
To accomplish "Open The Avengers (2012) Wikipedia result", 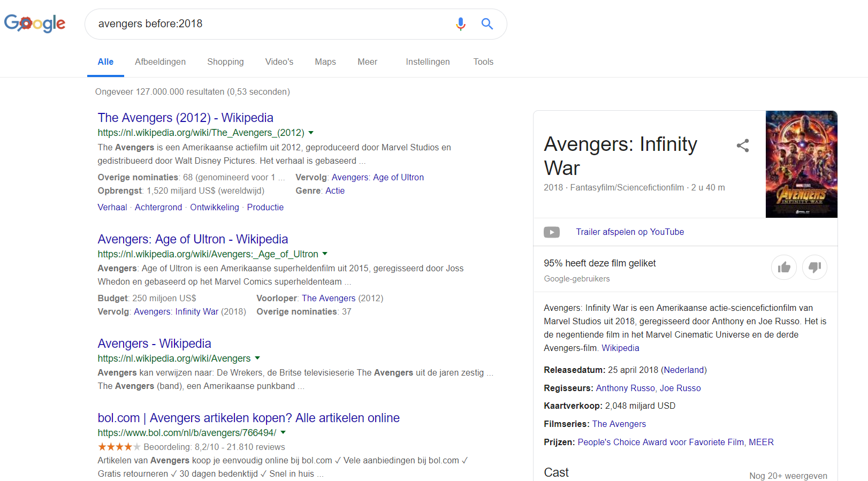I will [185, 118].
